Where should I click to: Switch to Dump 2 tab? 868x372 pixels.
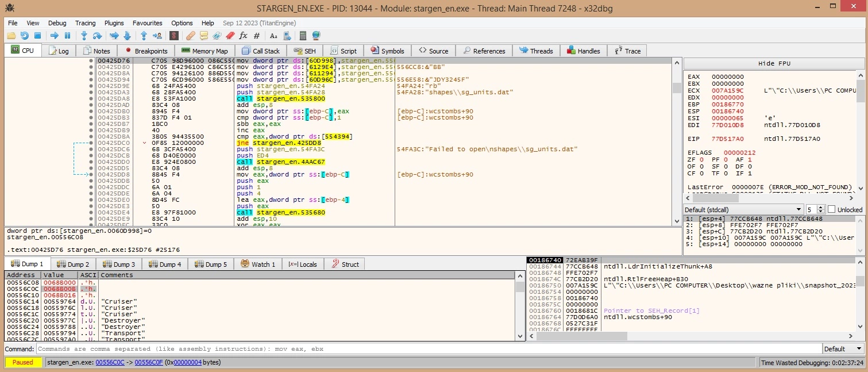coord(74,264)
